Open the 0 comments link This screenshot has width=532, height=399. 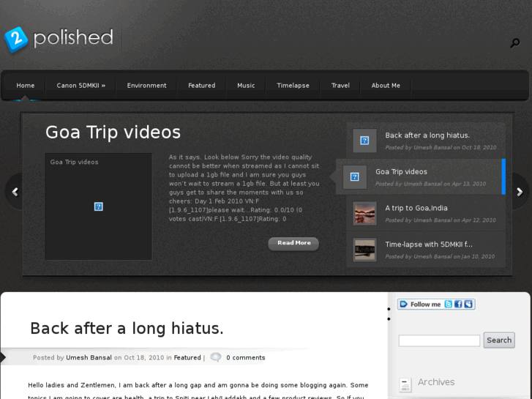pyautogui.click(x=246, y=357)
